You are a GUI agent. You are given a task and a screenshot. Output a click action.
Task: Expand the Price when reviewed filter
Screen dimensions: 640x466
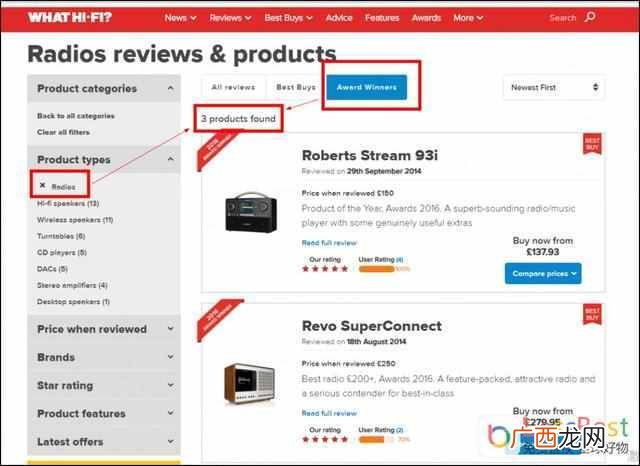coord(104,329)
